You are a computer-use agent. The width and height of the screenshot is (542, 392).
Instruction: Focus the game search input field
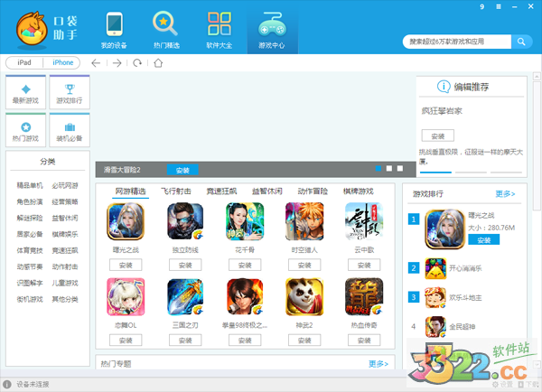click(x=457, y=42)
